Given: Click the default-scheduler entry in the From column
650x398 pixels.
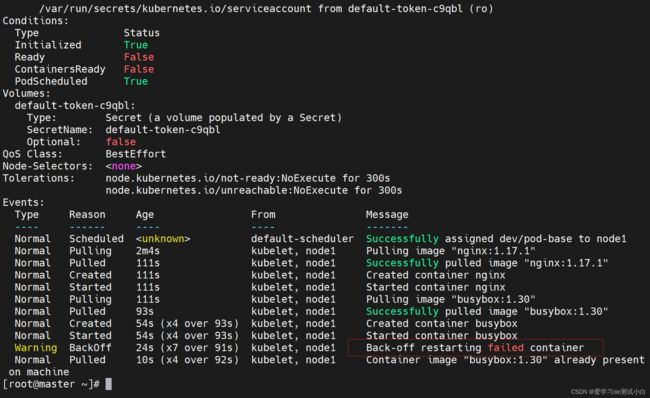Looking at the screenshot, I should (x=302, y=238).
